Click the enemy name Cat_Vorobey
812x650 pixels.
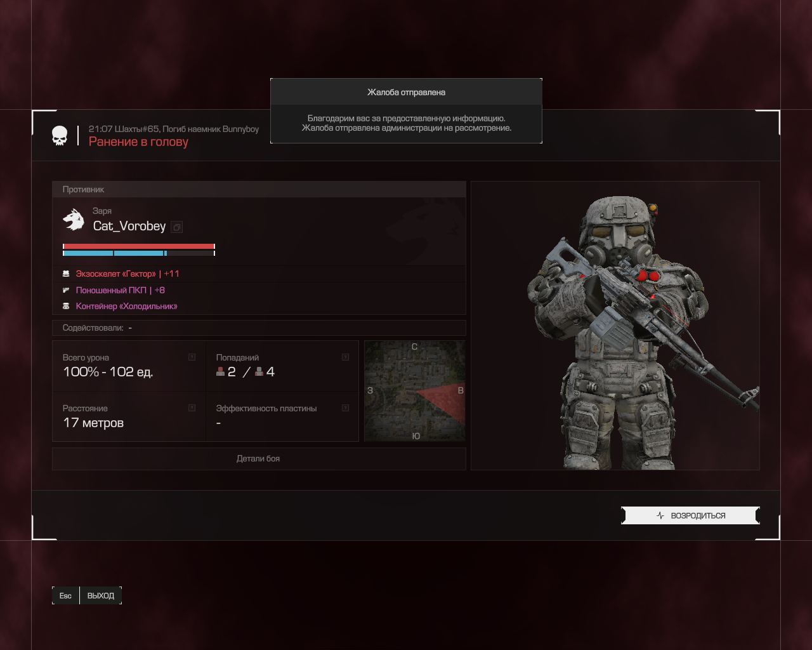pyautogui.click(x=129, y=226)
